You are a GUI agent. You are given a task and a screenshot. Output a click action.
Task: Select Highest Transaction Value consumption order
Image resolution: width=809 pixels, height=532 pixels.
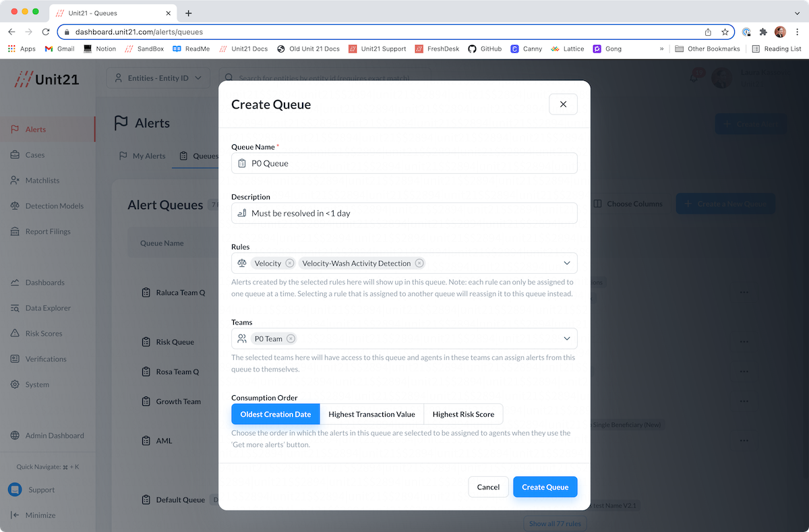coord(371,414)
